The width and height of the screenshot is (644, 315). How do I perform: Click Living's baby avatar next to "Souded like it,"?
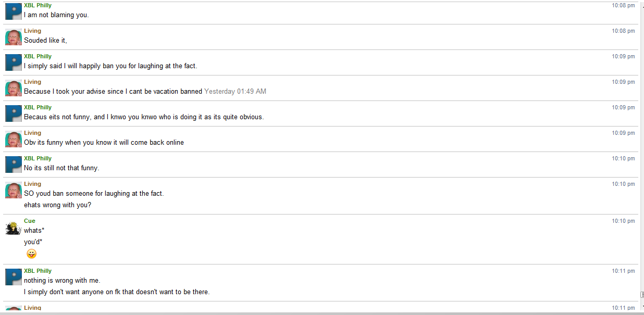(x=14, y=37)
